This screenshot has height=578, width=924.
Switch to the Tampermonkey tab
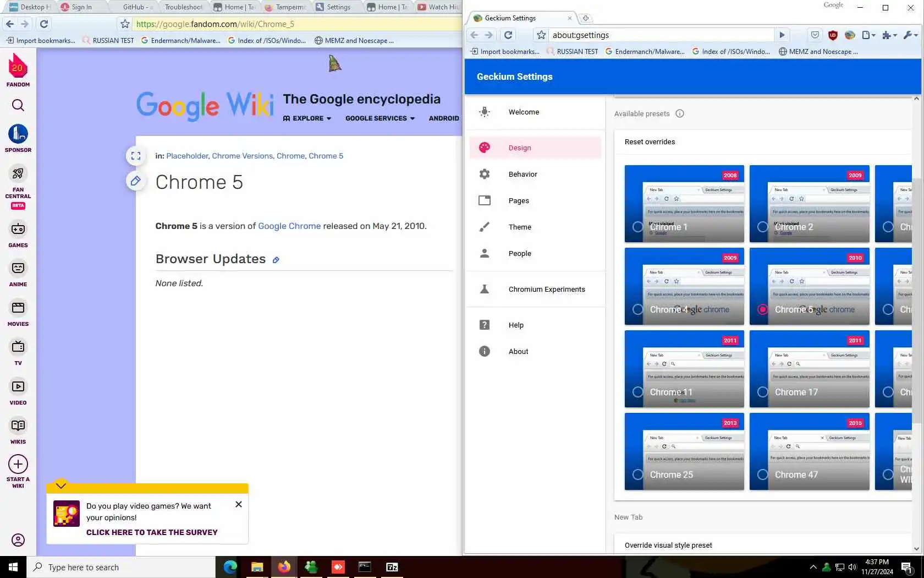click(286, 7)
